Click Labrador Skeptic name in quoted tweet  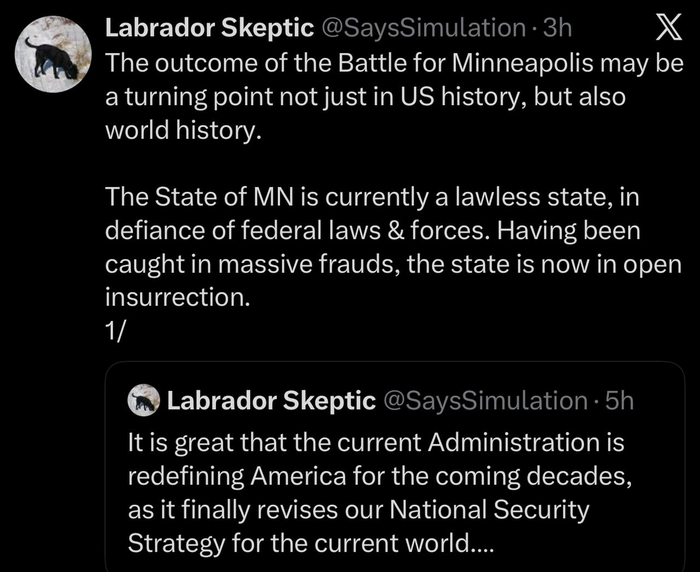pos(270,401)
